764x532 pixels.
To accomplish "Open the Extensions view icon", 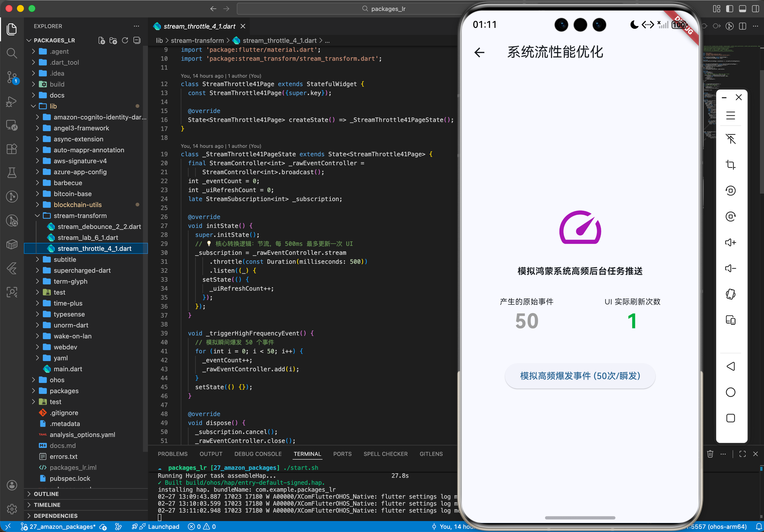I will (12, 149).
